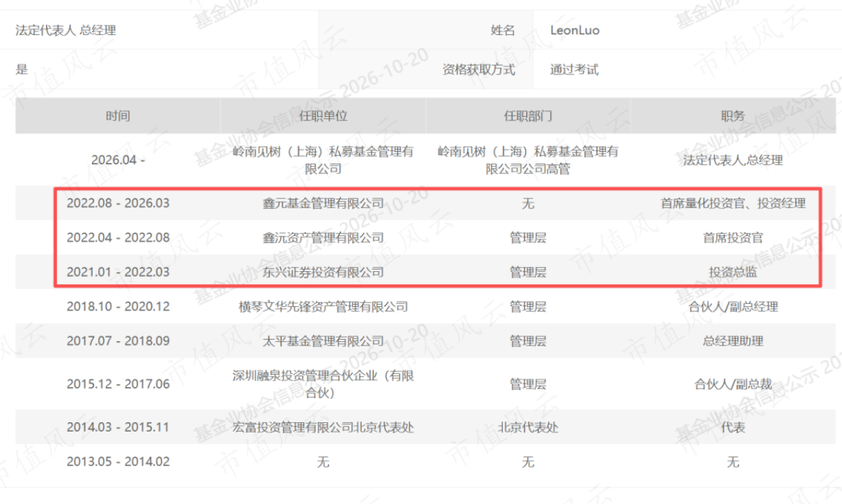Select the date cell 2021.01 - 2022.03
This screenshot has width=842, height=504.
pyautogui.click(x=118, y=272)
